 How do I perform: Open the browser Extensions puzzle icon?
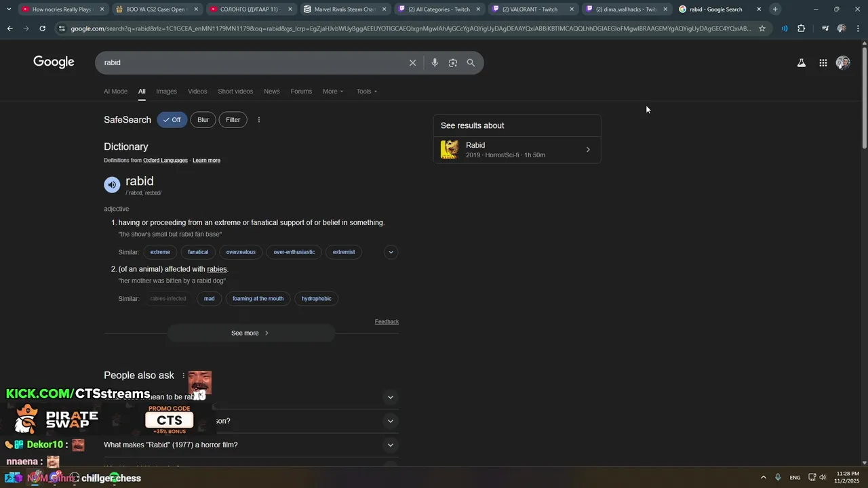(x=802, y=28)
